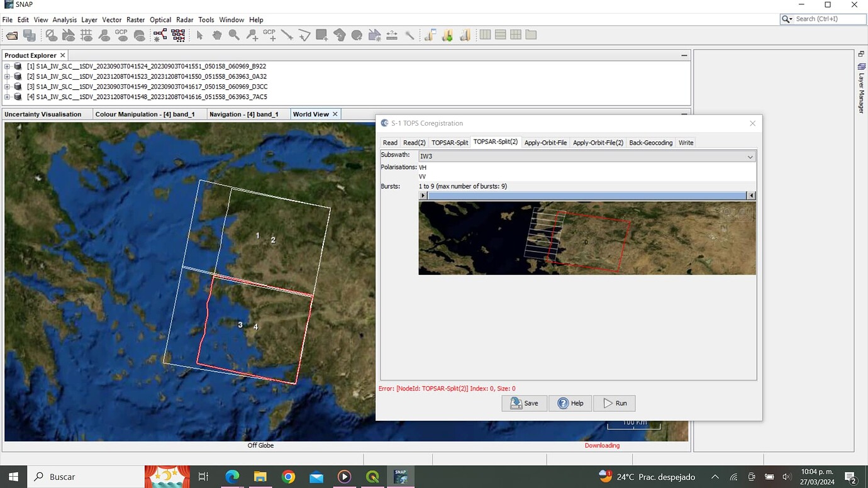Activate the Selection arrow tool
This screenshot has height=488, width=868.
click(199, 35)
